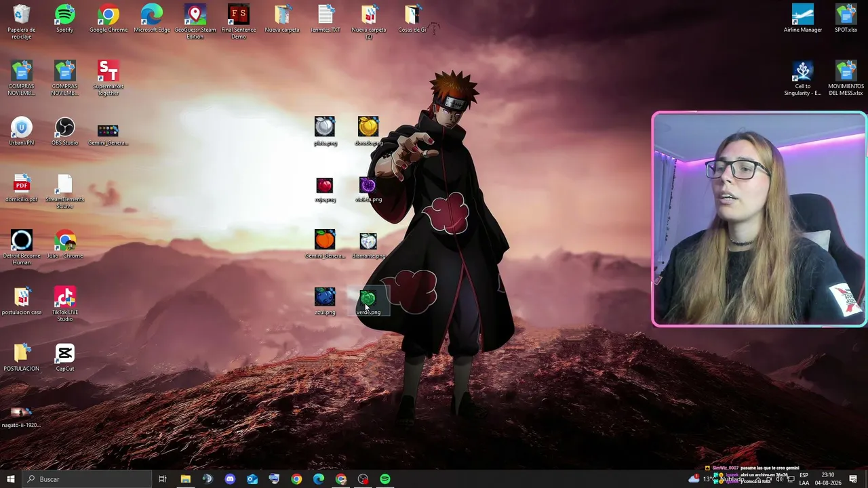Open the Julio - Chrome shortcut
Screen dimensions: 868x488
[x=64, y=244]
